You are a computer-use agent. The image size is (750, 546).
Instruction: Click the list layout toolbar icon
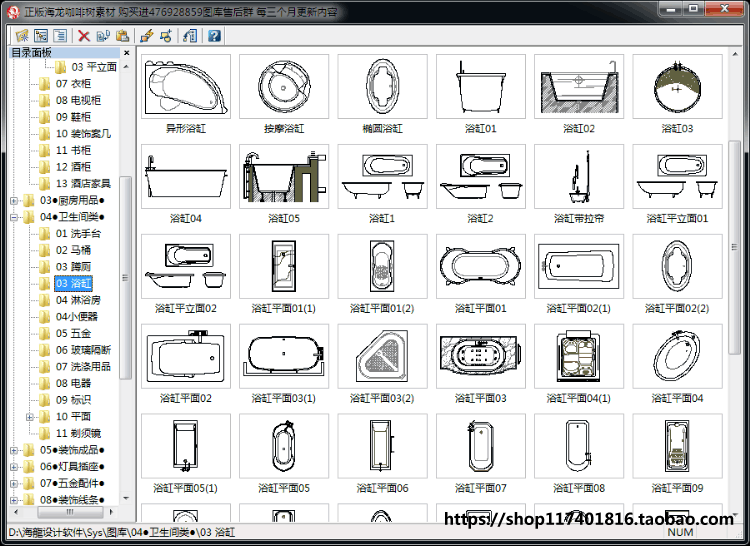(x=60, y=35)
